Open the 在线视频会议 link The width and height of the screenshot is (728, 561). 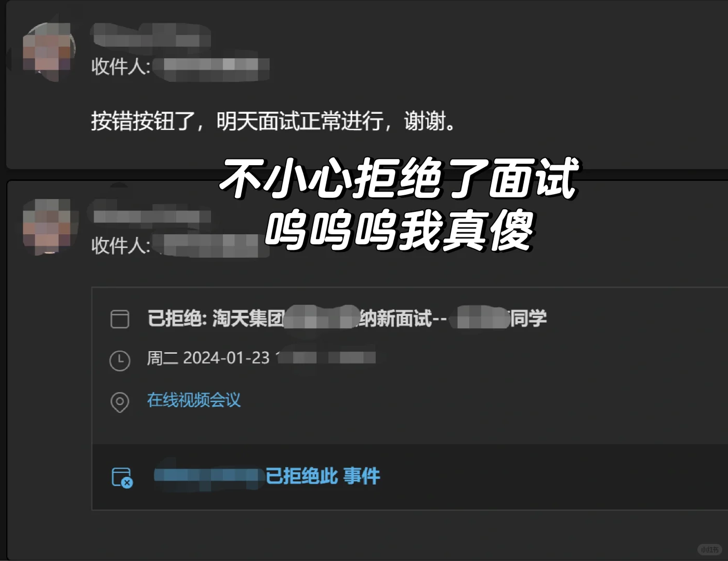[194, 400]
